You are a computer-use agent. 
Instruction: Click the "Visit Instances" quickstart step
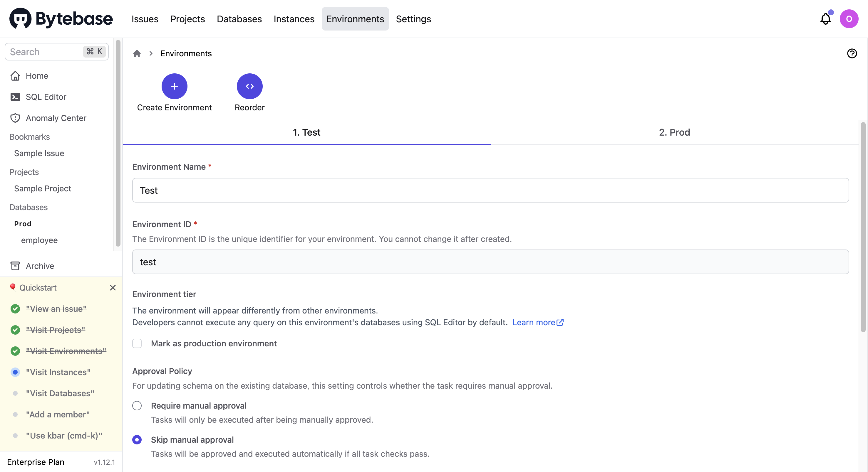point(58,372)
